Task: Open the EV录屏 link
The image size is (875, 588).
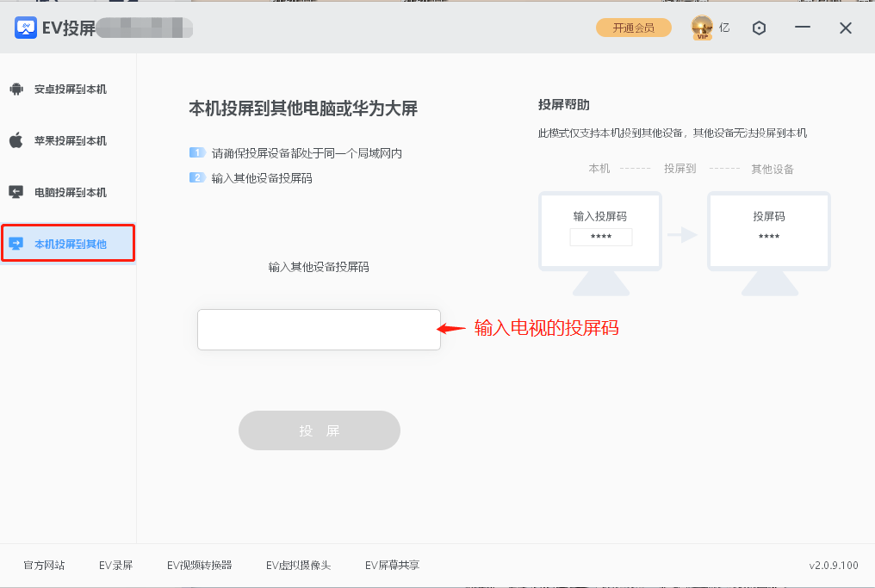Action: [x=115, y=565]
